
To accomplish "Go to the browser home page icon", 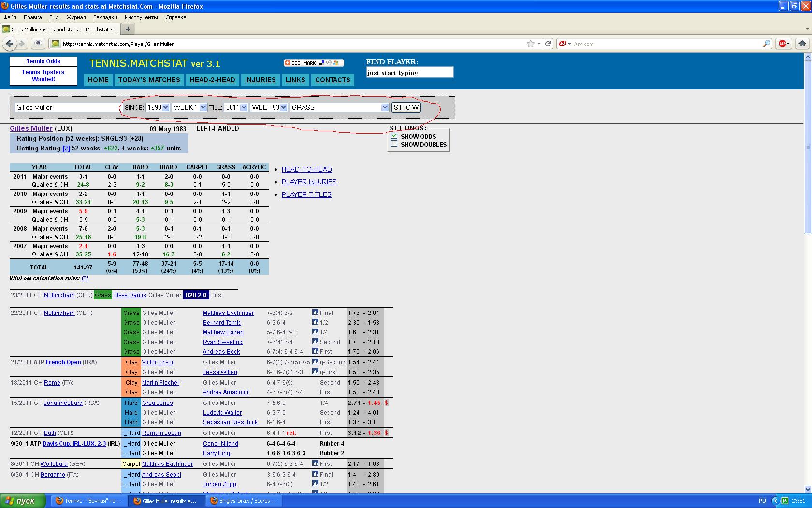I will point(802,44).
